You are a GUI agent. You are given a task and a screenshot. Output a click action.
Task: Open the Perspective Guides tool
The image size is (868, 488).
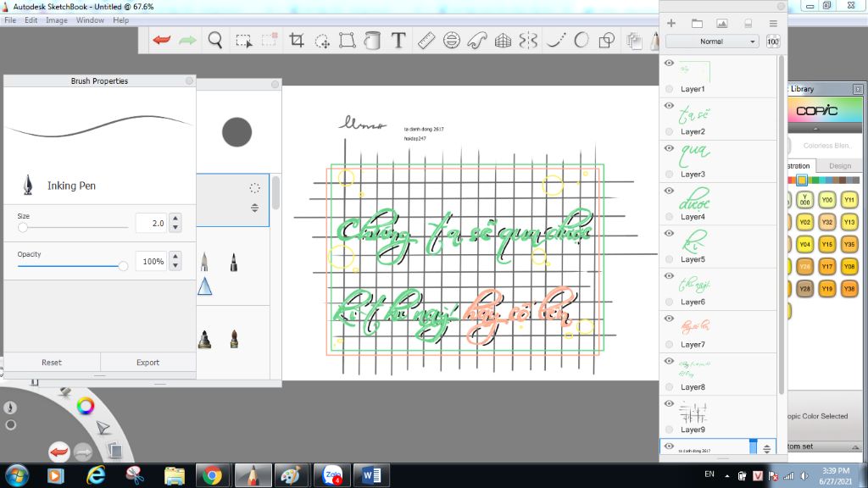coord(503,41)
